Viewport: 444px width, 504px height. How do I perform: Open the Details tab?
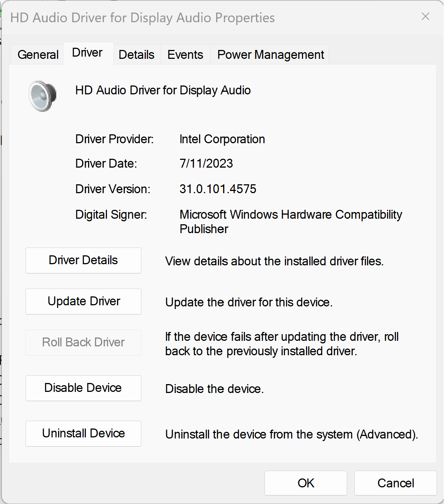(137, 55)
